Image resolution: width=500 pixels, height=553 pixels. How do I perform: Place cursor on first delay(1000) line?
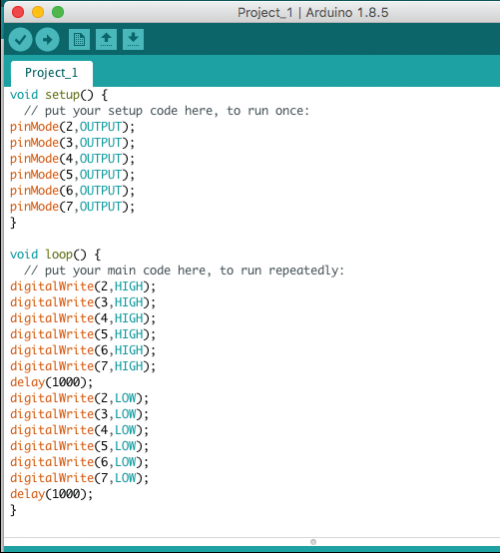(x=51, y=382)
